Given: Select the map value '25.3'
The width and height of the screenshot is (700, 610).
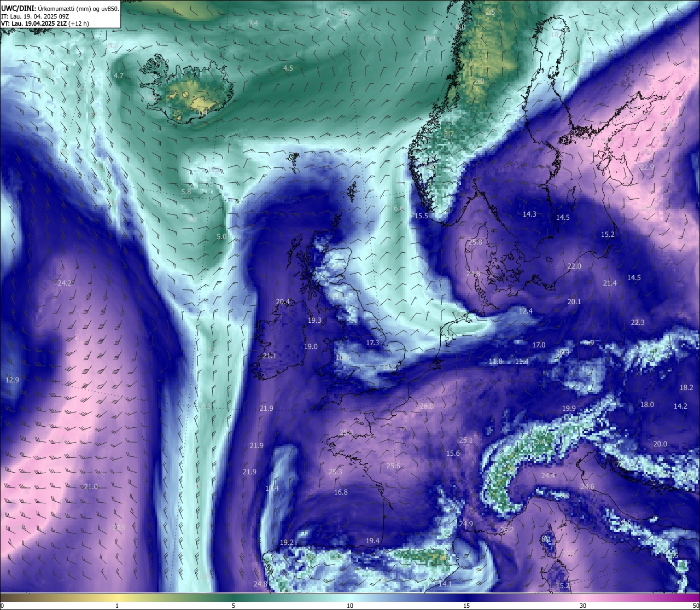Looking at the screenshot, I should (x=335, y=472).
